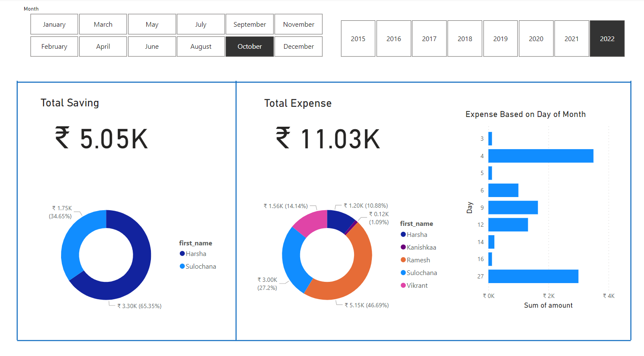Select the September month filter
The image size is (644, 356).
pyautogui.click(x=249, y=24)
